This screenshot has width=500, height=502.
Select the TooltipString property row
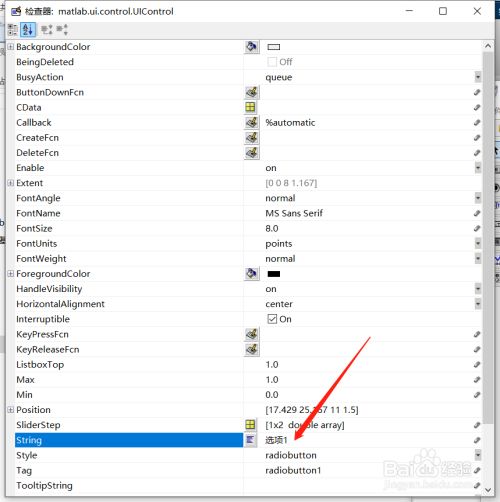point(248,485)
